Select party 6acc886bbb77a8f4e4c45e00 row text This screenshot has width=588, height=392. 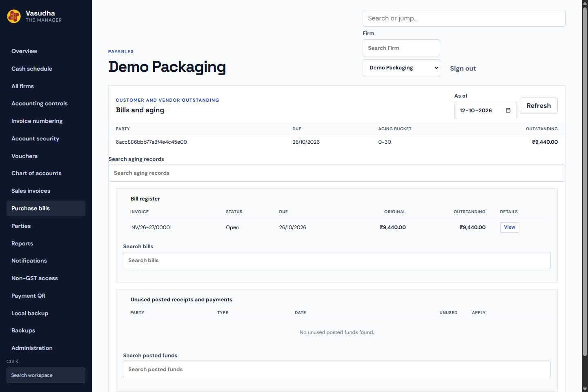point(151,142)
